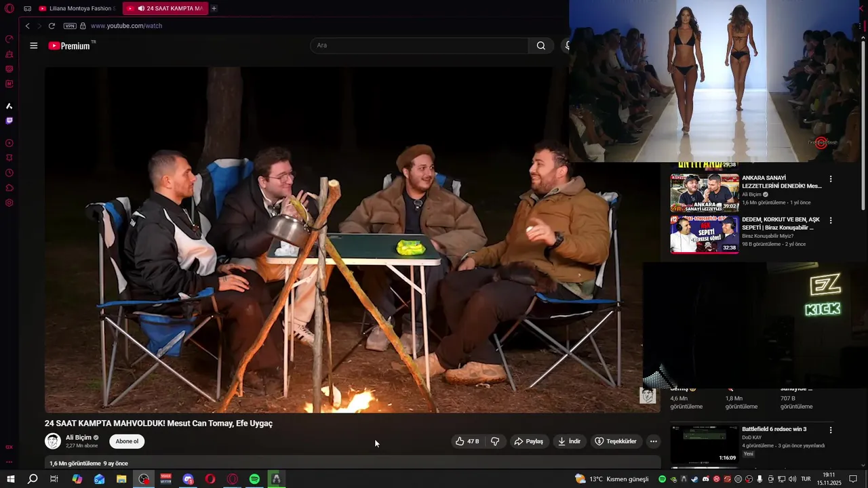Open the Opera GX main menu logo
Viewport: 868px width, 488px height.
pos(9,9)
